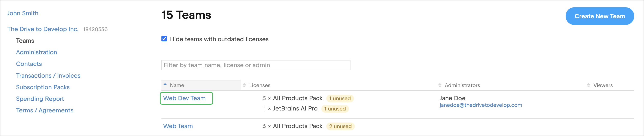The height and width of the screenshot is (136, 644).
Task: Click the team filter input field
Action: coord(255,65)
